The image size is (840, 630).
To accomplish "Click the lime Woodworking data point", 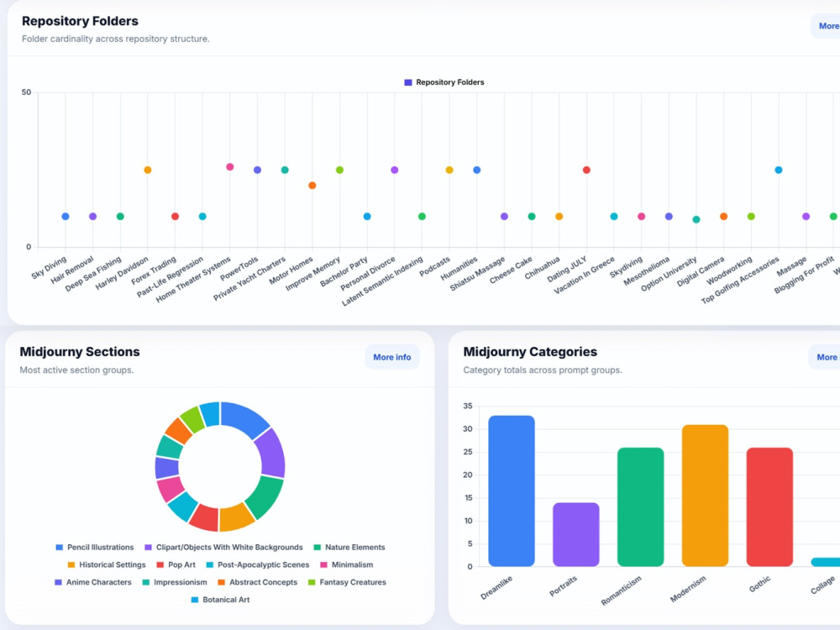I will (751, 217).
